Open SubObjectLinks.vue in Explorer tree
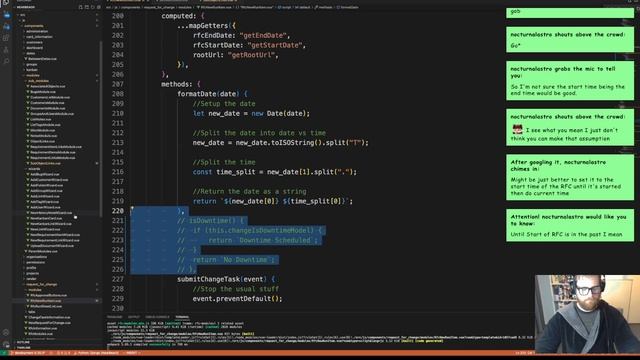 [x=44, y=163]
